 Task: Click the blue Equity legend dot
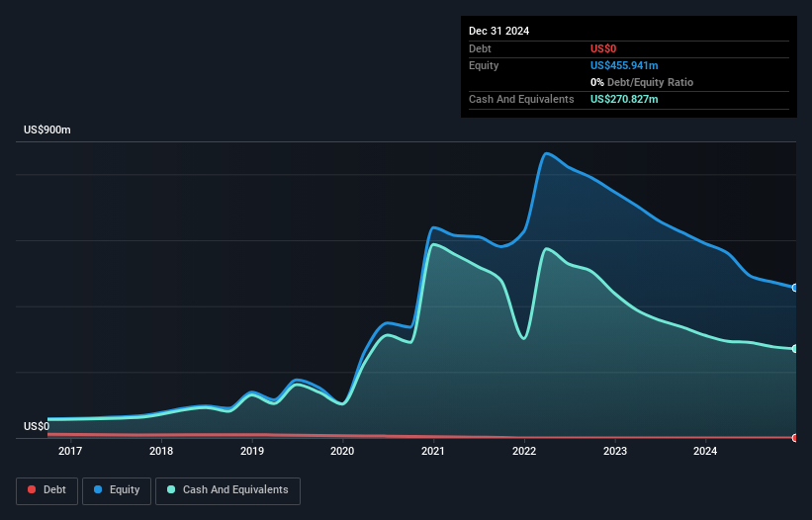pyautogui.click(x=98, y=489)
